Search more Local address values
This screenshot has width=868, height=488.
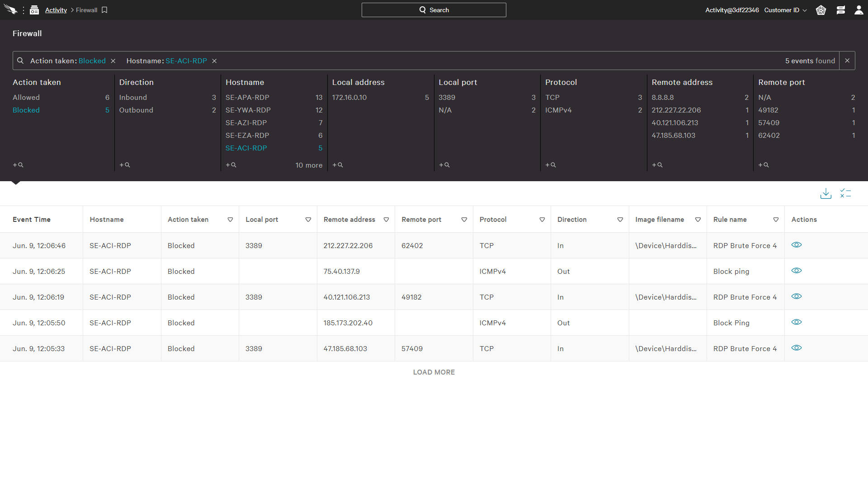338,165
